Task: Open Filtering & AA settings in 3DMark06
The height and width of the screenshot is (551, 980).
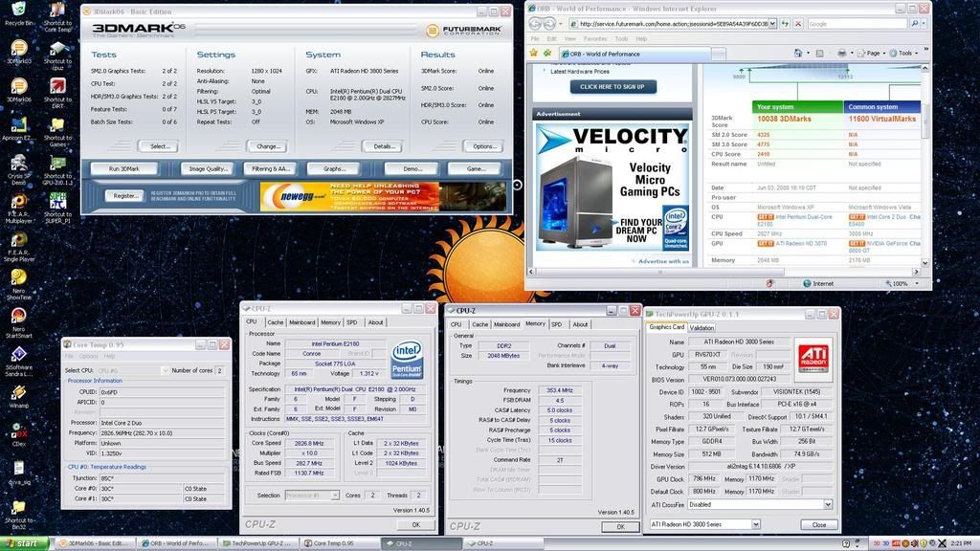Action: coord(270,168)
